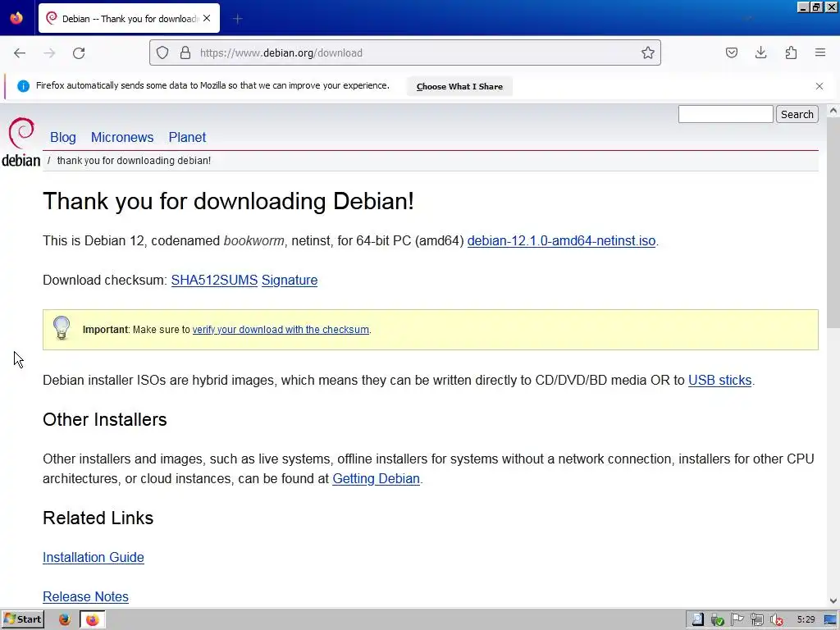Click the info icon in notification bar
Viewport: 840px width, 630px height.
(23, 86)
